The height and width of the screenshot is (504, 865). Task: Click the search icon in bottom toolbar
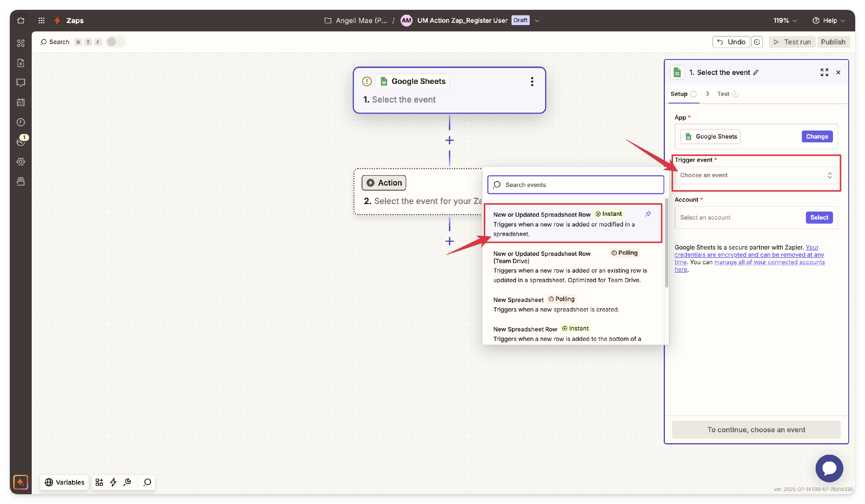click(147, 482)
